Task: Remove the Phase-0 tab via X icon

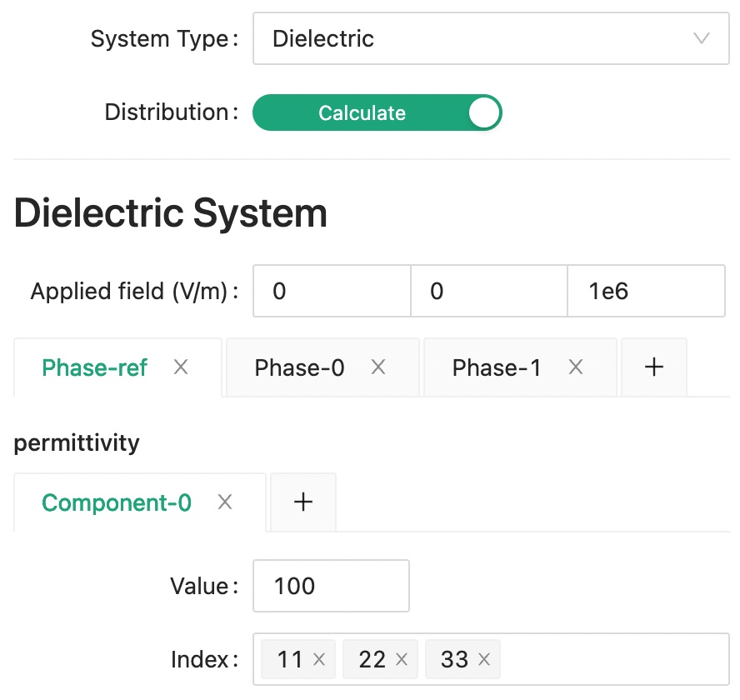Action: coord(378,367)
